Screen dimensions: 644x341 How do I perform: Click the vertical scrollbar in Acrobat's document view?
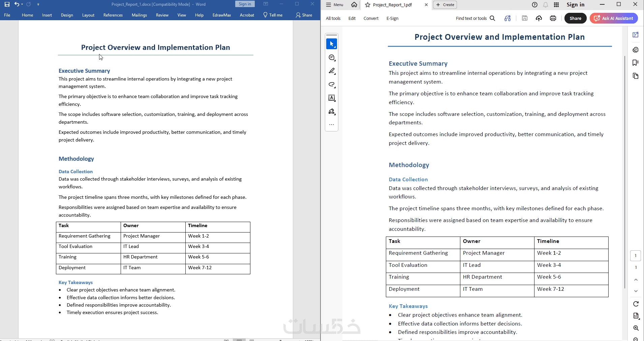pyautogui.click(x=625, y=172)
